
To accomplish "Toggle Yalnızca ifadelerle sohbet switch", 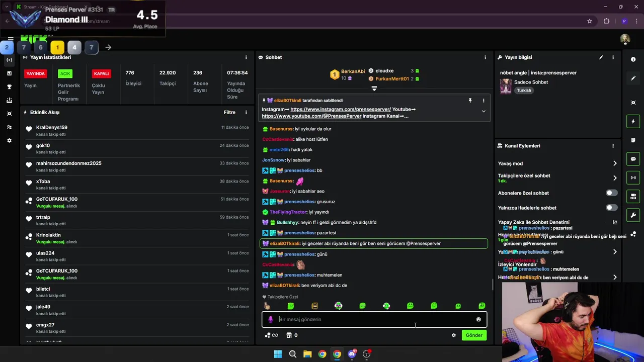I will [x=611, y=208].
